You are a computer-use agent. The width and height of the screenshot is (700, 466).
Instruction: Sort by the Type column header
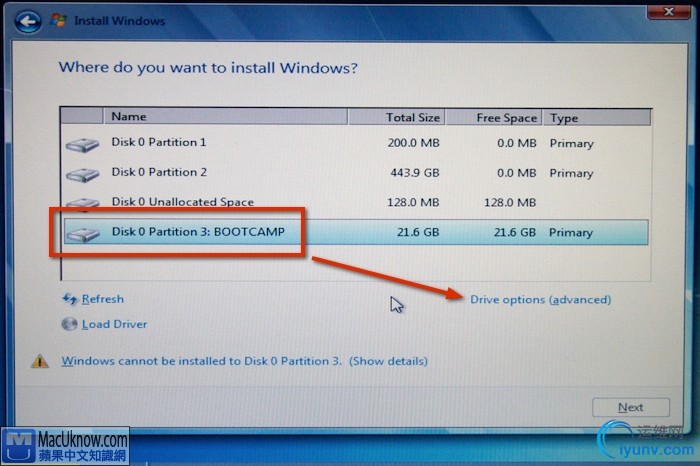[x=597, y=118]
